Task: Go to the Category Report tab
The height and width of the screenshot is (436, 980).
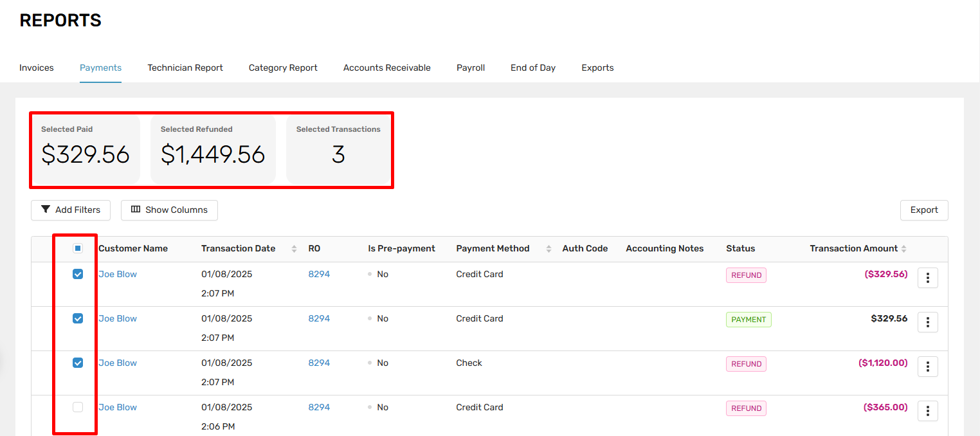Action: [283, 68]
